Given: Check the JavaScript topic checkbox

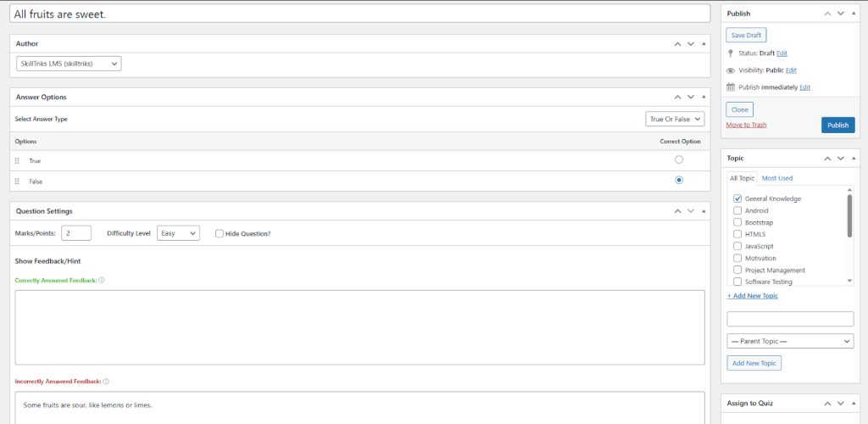Looking at the screenshot, I should tap(737, 246).
